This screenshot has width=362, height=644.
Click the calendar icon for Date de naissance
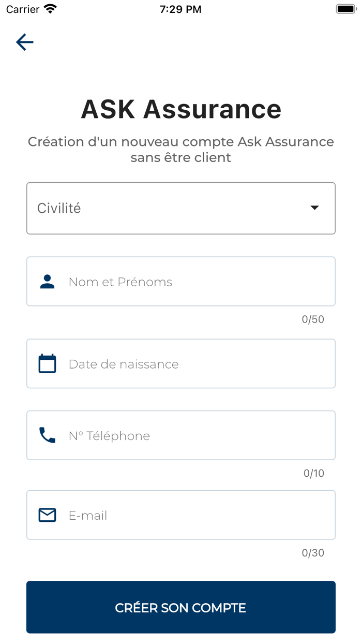(x=47, y=363)
